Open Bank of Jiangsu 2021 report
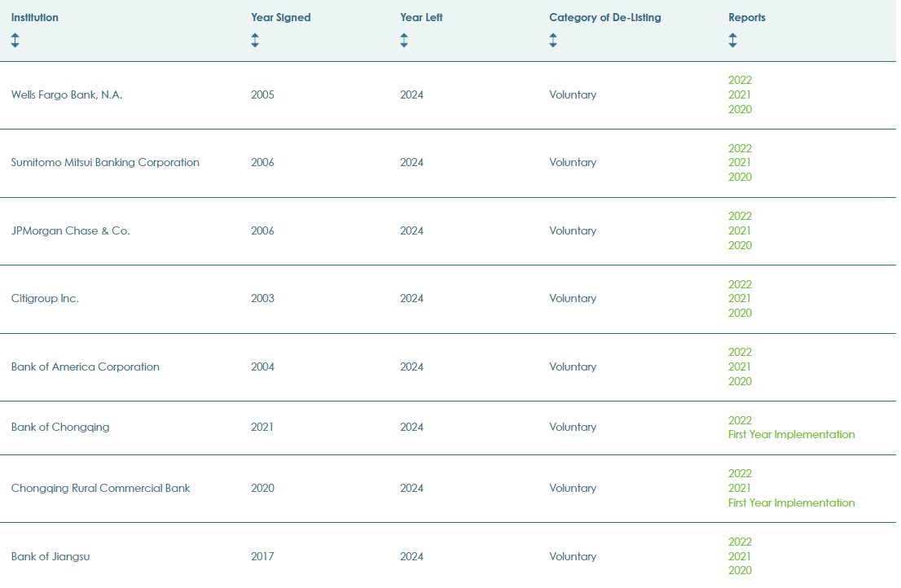This screenshot has height=588, width=901. 739,556
